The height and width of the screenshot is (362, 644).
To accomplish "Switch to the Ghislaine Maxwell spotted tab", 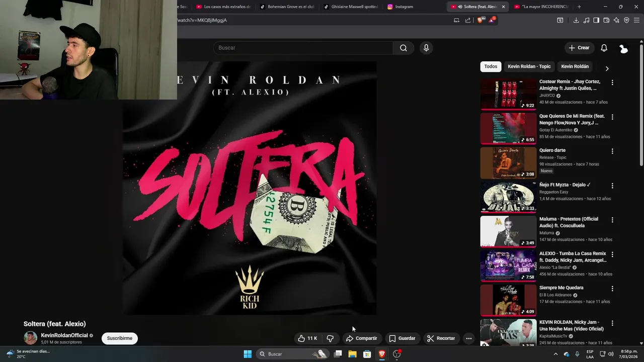I will click(350, 7).
